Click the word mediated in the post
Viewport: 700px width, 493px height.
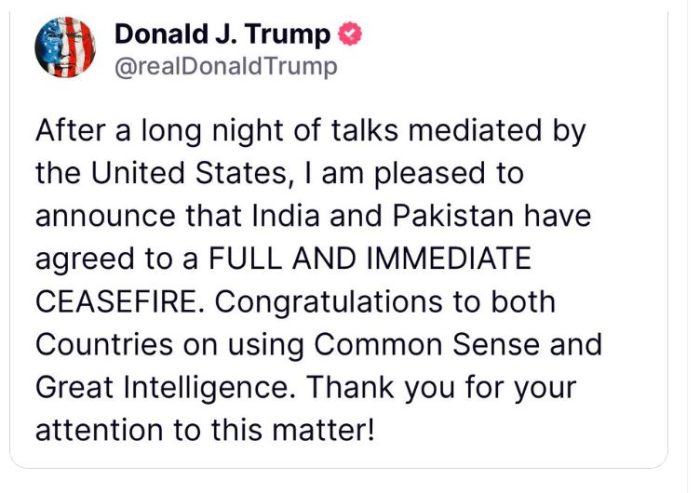coord(475,130)
